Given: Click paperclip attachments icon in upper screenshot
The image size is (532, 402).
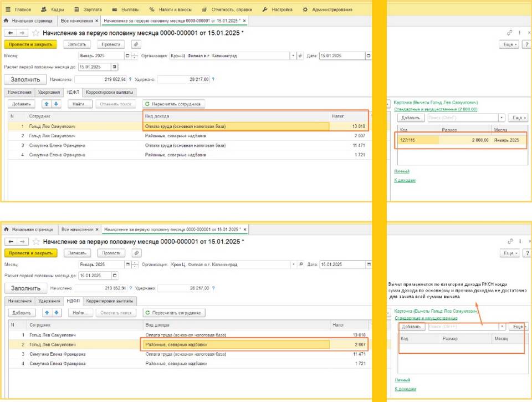Looking at the screenshot, I should [x=136, y=44].
